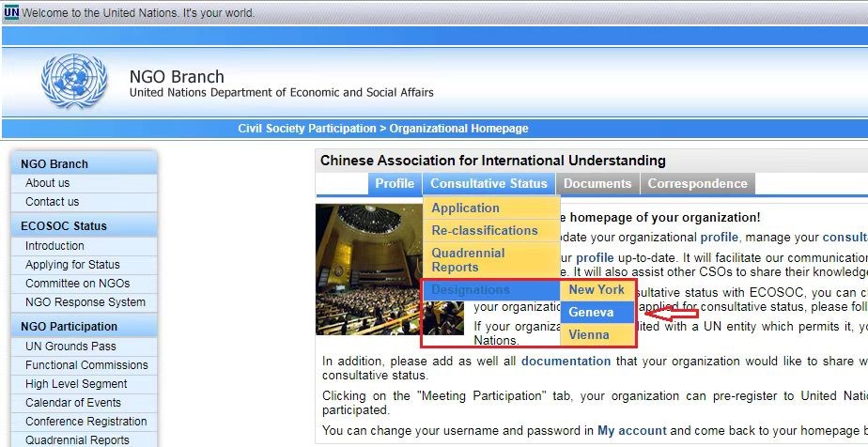Open Conference Registration link

coord(85,422)
